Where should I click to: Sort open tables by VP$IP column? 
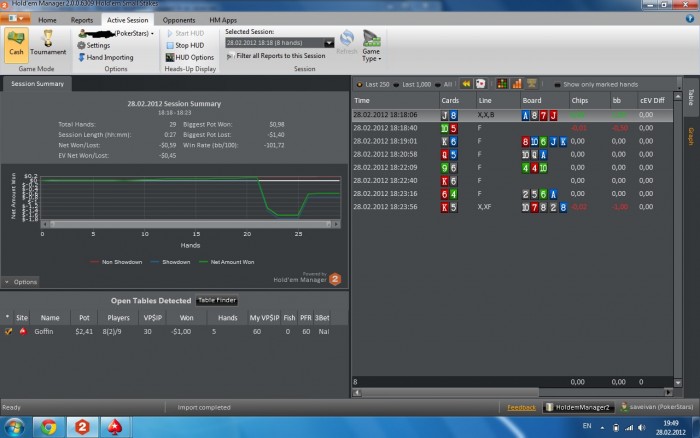coord(153,318)
